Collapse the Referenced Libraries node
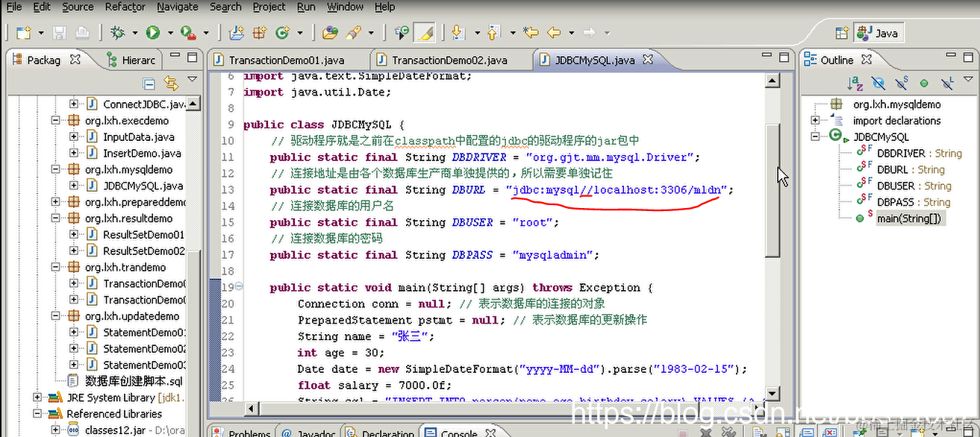 [x=37, y=414]
